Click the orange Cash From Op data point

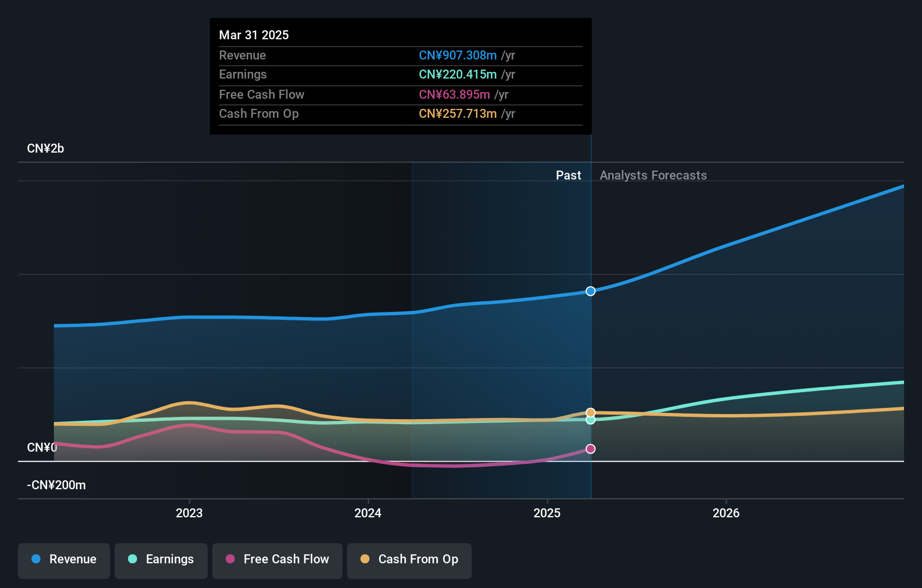(x=591, y=413)
